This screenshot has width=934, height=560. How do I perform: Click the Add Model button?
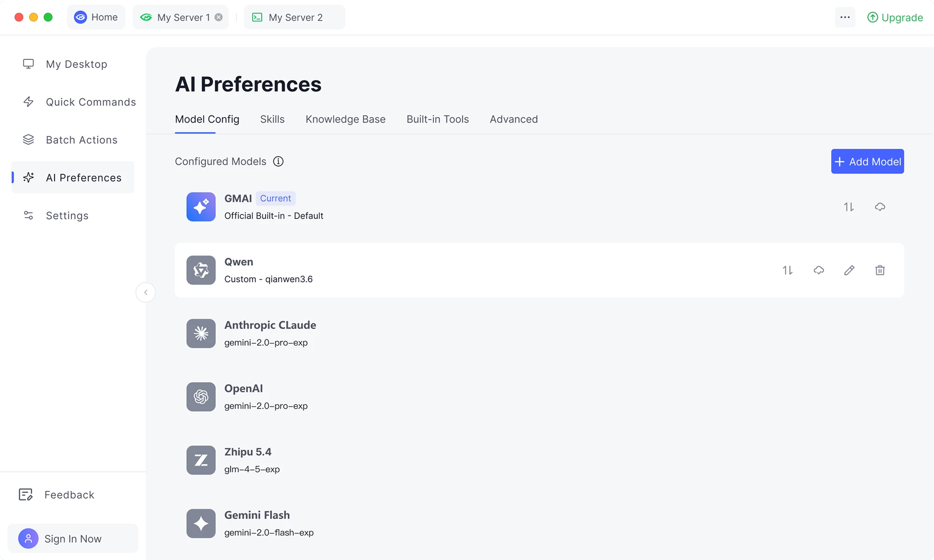click(x=867, y=161)
